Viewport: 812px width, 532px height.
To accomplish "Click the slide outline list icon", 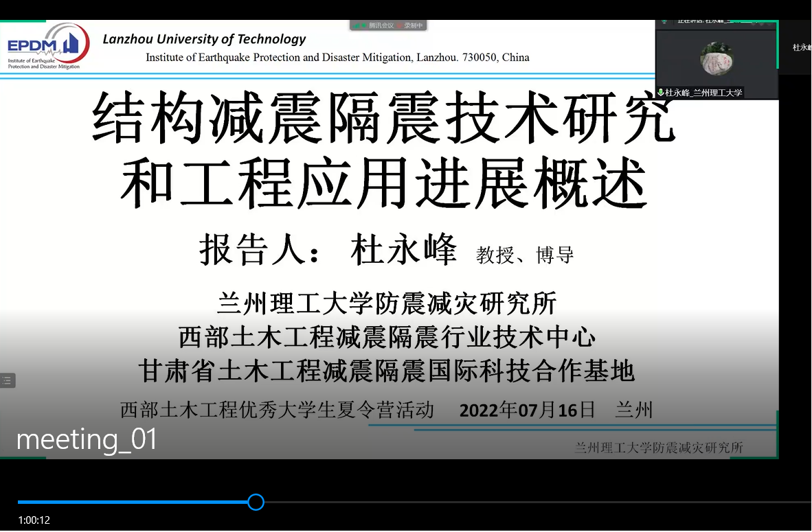I will pyautogui.click(x=7, y=380).
